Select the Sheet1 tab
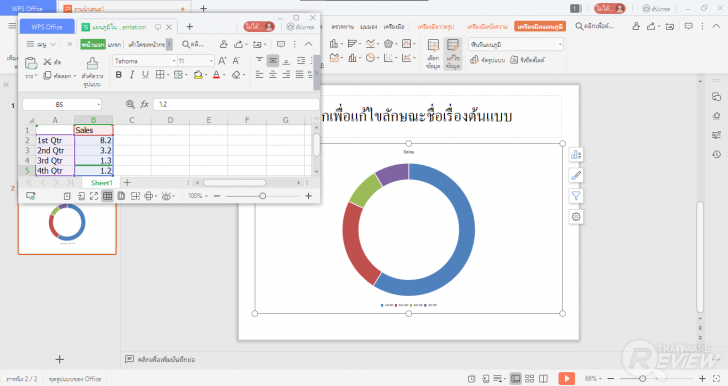The image size is (728, 386). click(102, 183)
